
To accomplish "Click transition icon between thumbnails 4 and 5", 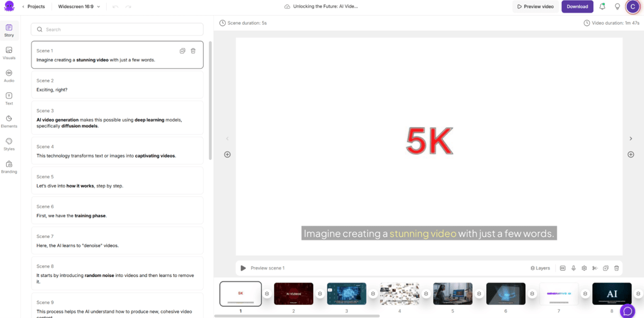I will [426, 293].
